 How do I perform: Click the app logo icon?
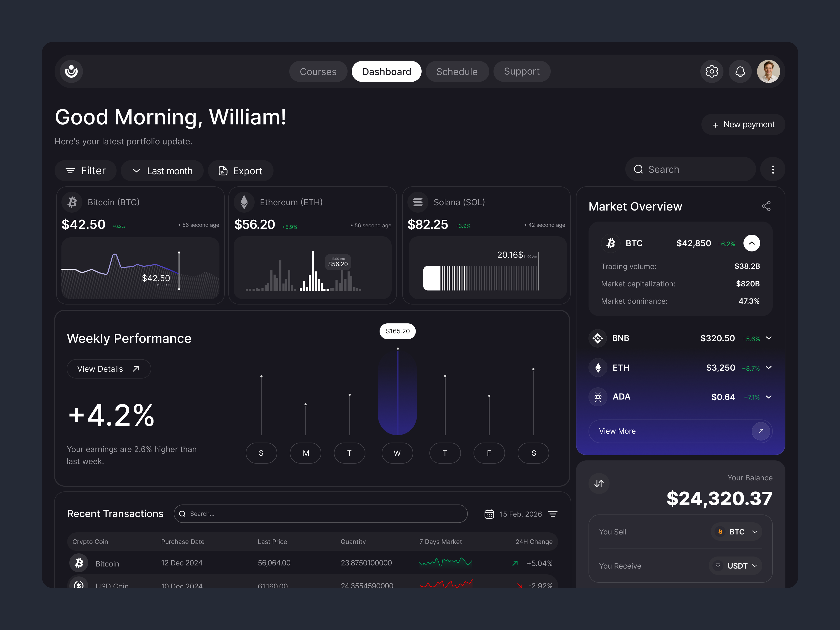tap(71, 71)
